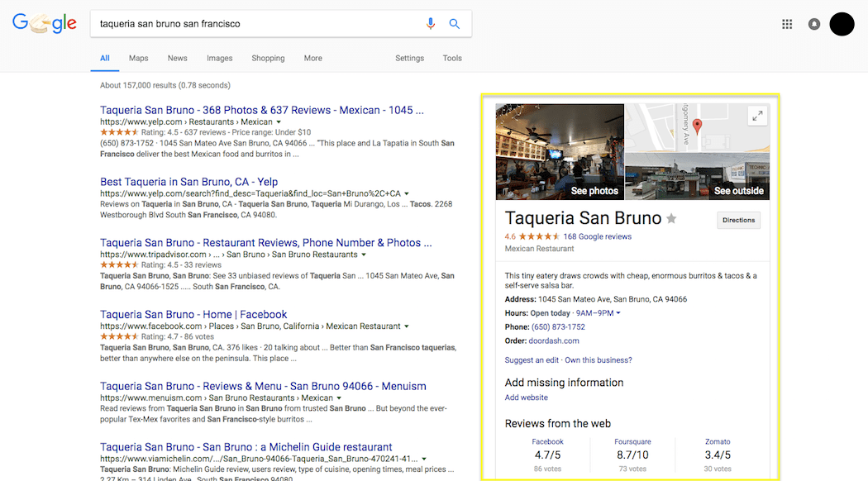Image resolution: width=868 pixels, height=481 pixels.
Task: Expand the Yelp search URL dropdown arrow
Action: tap(407, 193)
